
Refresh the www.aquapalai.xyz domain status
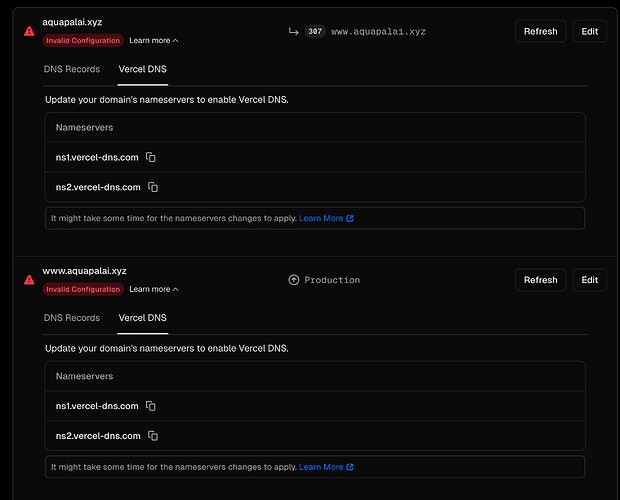[541, 280]
